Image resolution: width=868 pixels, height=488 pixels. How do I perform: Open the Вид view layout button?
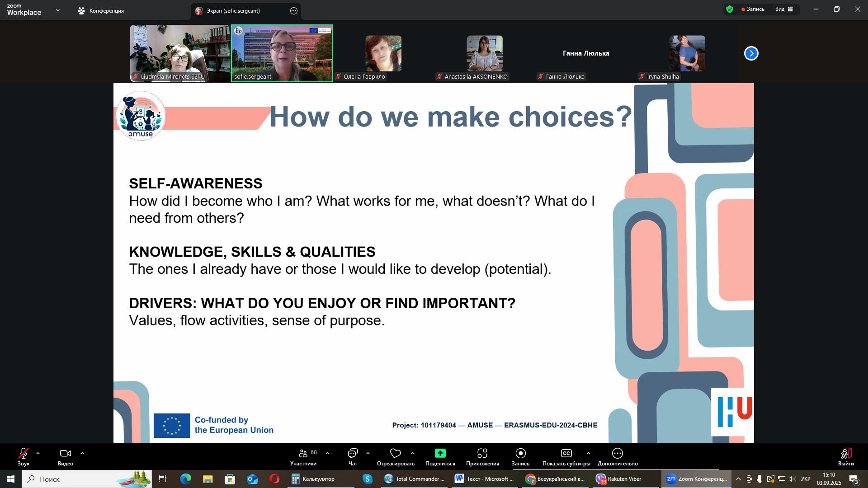coord(784,9)
